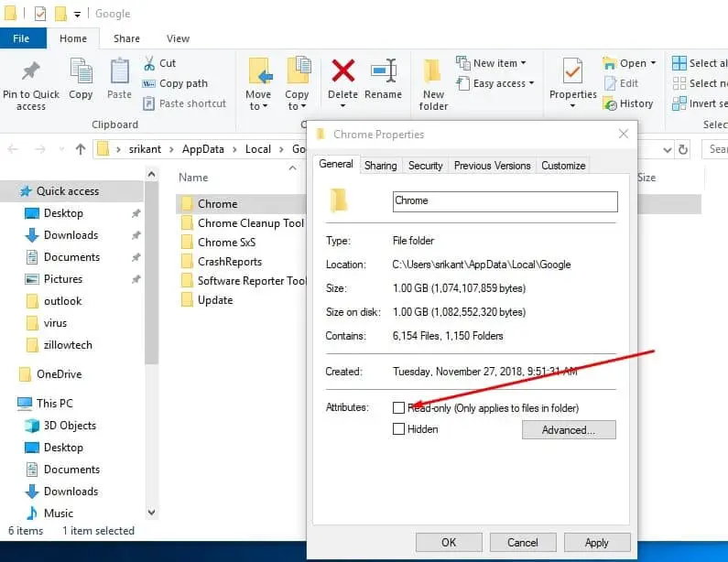
Task: Enable the Read-only attribute checkbox
Action: [398, 407]
